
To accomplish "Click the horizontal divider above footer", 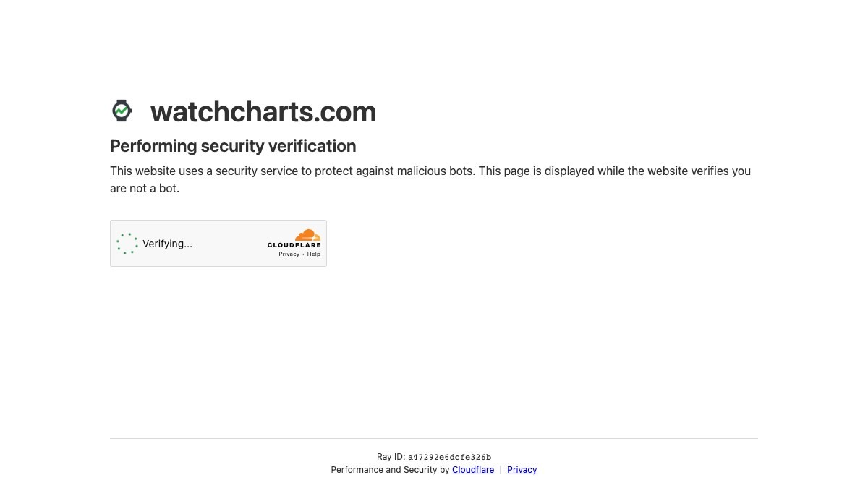I will (434, 438).
